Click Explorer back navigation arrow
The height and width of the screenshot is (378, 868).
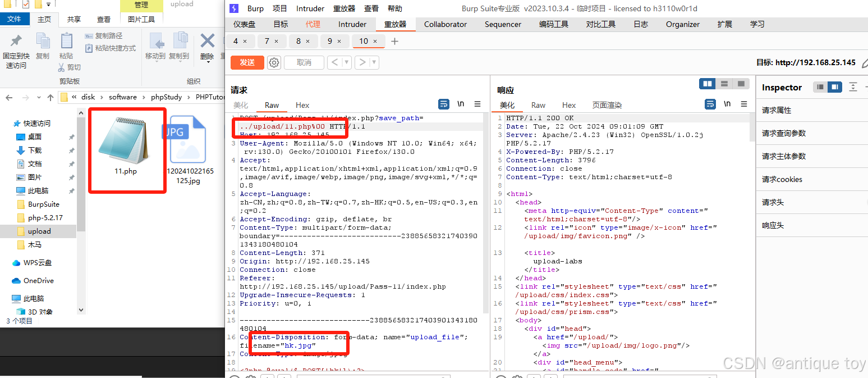pos(9,97)
